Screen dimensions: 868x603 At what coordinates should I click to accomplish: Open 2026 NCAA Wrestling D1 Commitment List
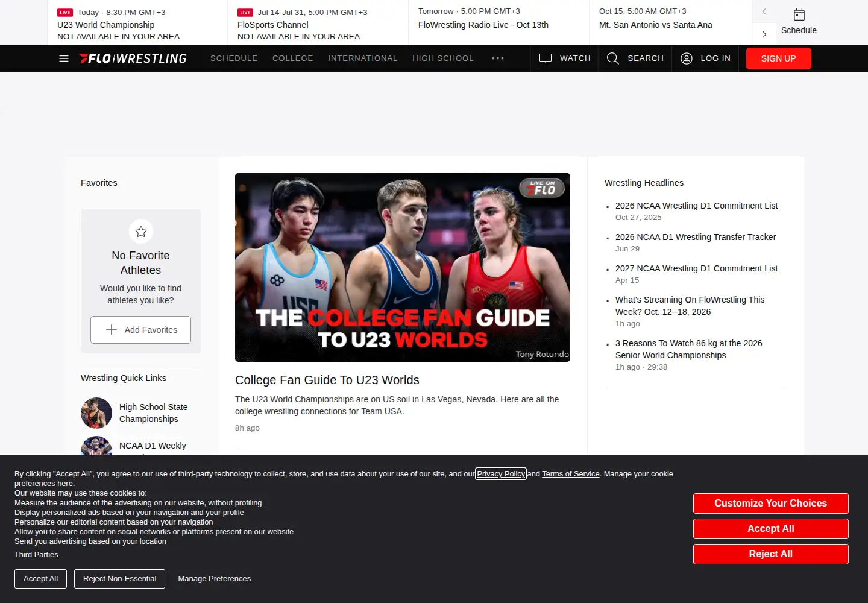[x=696, y=206]
